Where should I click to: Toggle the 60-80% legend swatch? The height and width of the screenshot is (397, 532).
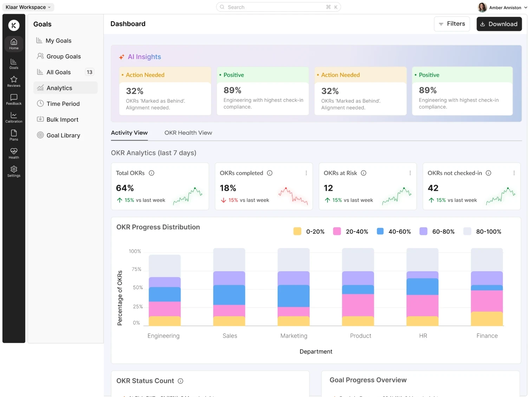(x=423, y=231)
